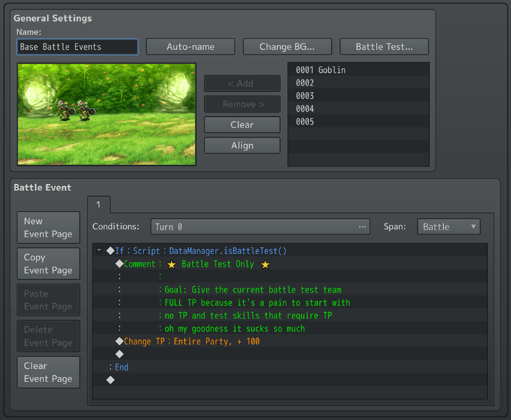Click Align to arrange enemies
Screen dimensions: 511x420
tap(241, 146)
